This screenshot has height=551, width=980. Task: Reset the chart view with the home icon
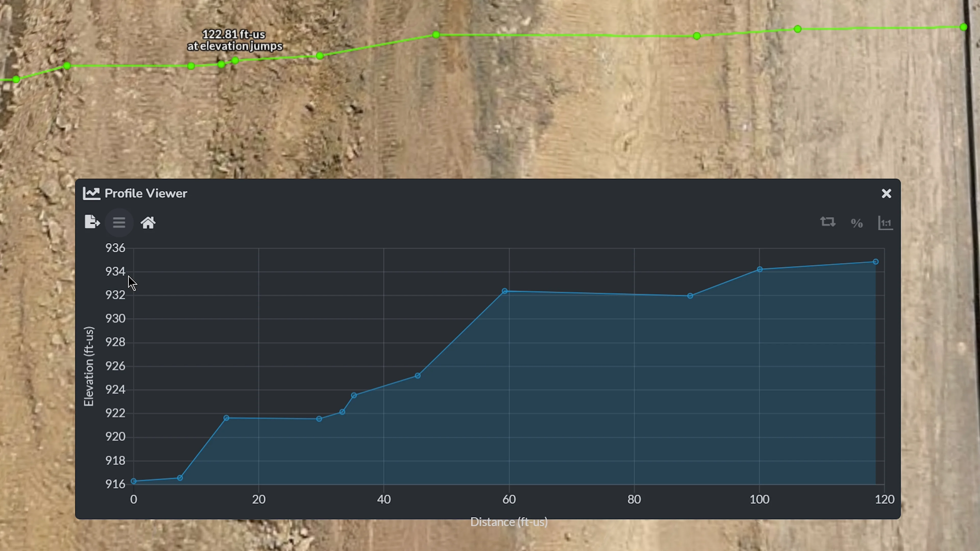click(x=148, y=222)
